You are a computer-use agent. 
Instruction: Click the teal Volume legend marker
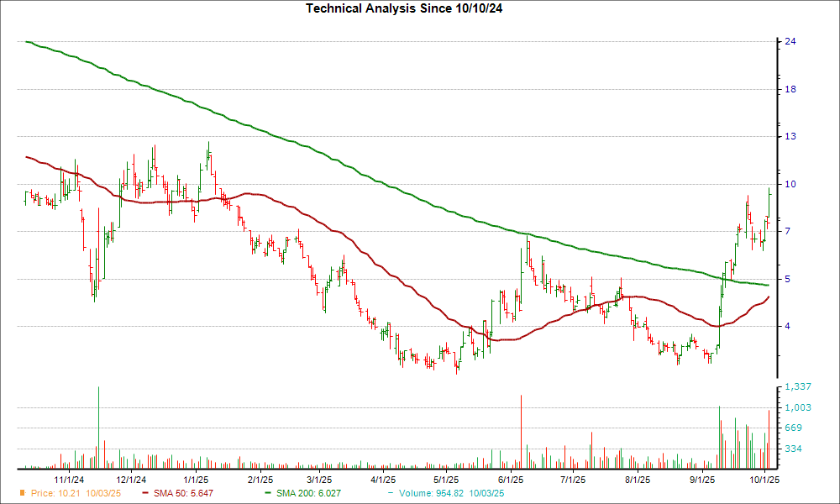coord(394,492)
